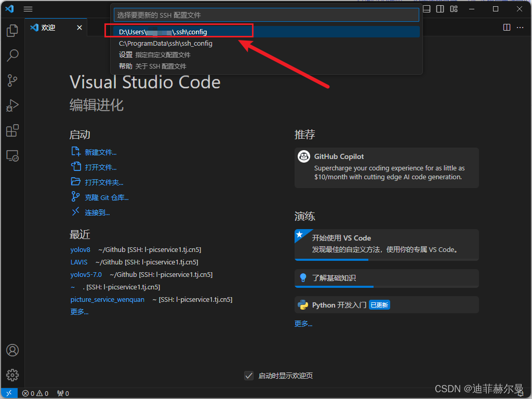
Task: Click 新建文件... link
Action: point(100,152)
